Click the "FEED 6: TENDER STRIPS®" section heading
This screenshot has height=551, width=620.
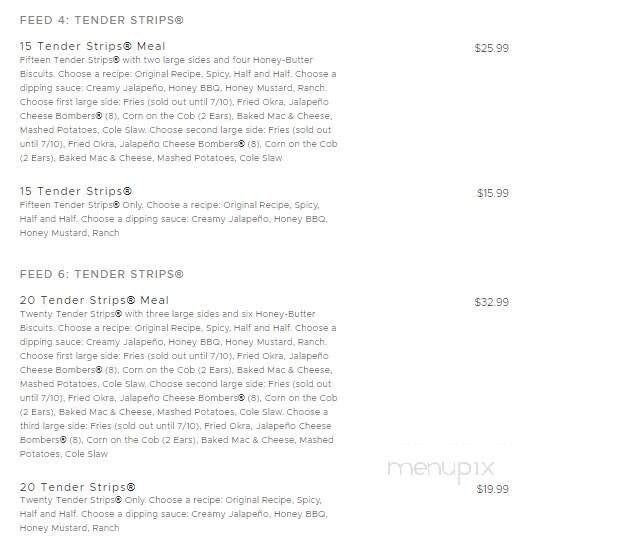point(101,274)
